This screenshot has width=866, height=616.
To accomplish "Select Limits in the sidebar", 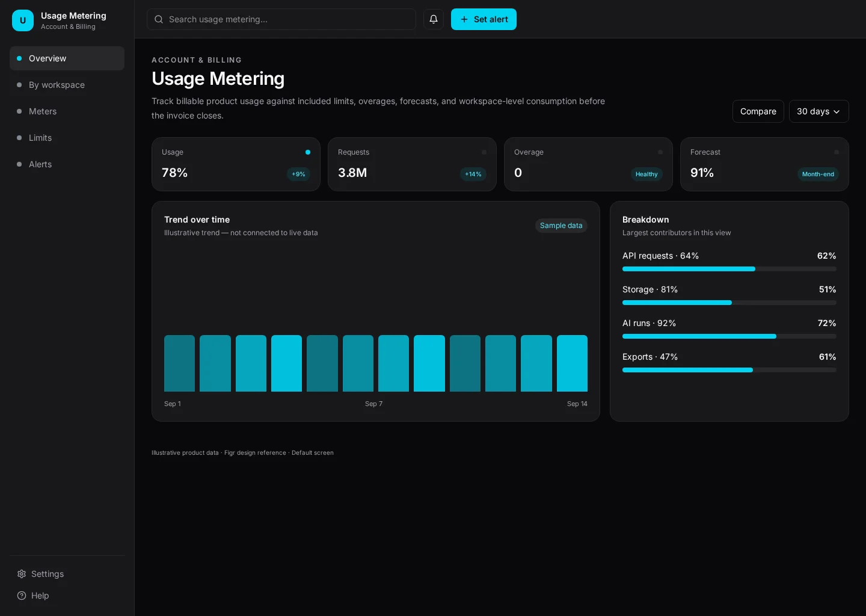I will 67,138.
